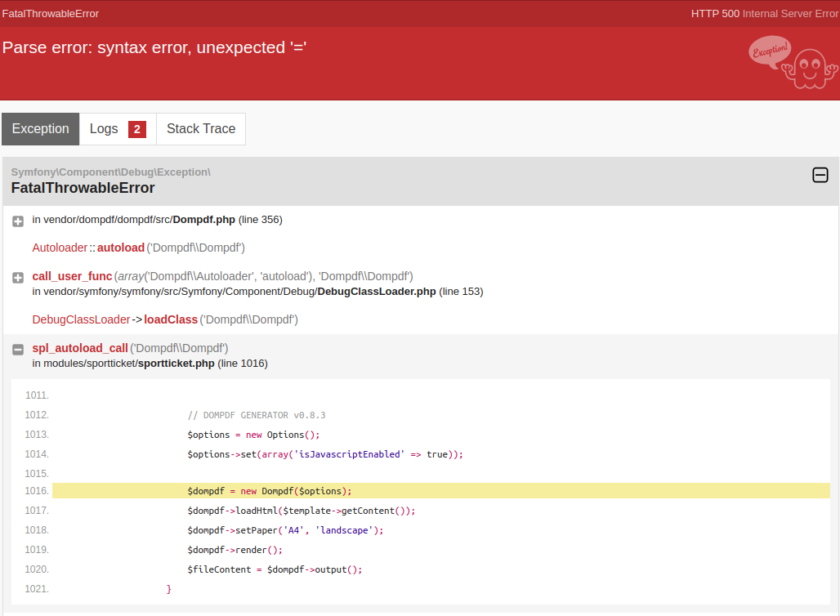Expand the Dompdf.php line 356 trace
The width and height of the screenshot is (840, 616).
click(x=18, y=221)
